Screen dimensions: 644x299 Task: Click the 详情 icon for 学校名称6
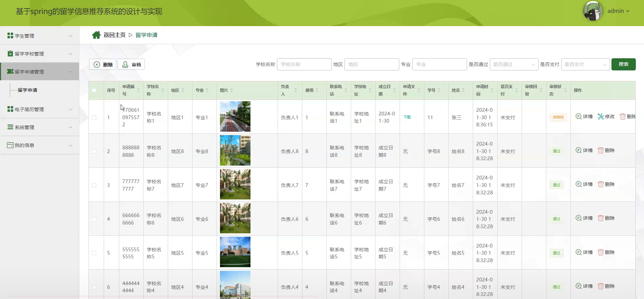(x=579, y=218)
